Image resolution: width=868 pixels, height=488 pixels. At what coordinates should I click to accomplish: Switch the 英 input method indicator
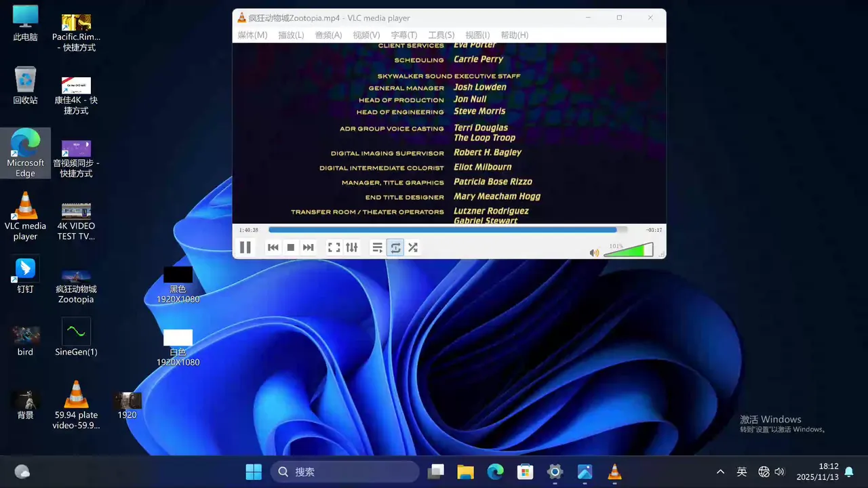pyautogui.click(x=742, y=472)
